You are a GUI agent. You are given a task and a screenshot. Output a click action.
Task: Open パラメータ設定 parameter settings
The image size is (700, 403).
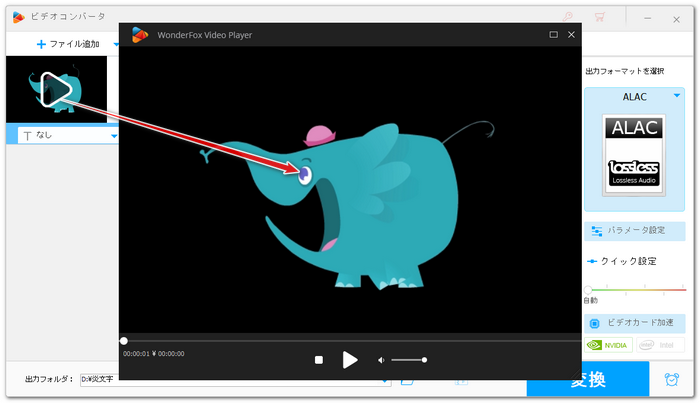coord(641,231)
